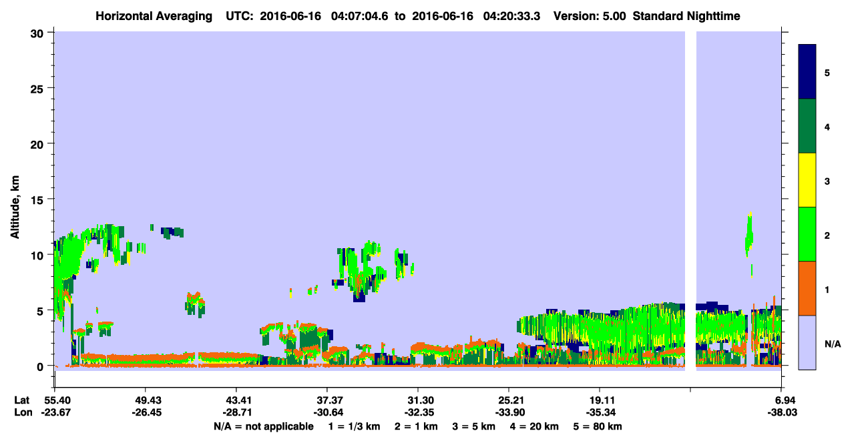
Task: Click the 'Lat' row label
Action: click(x=21, y=400)
